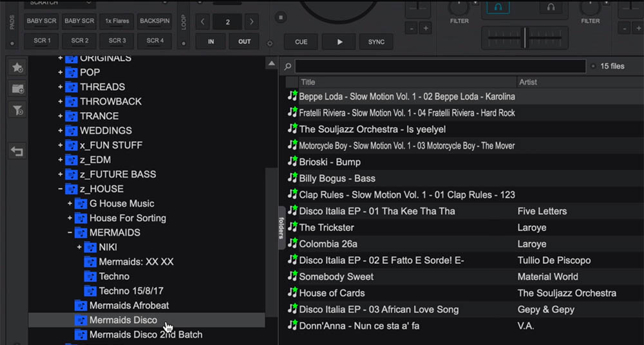The image size is (644, 345).
Task: Click the SCR 1 pad
Action: tap(41, 41)
